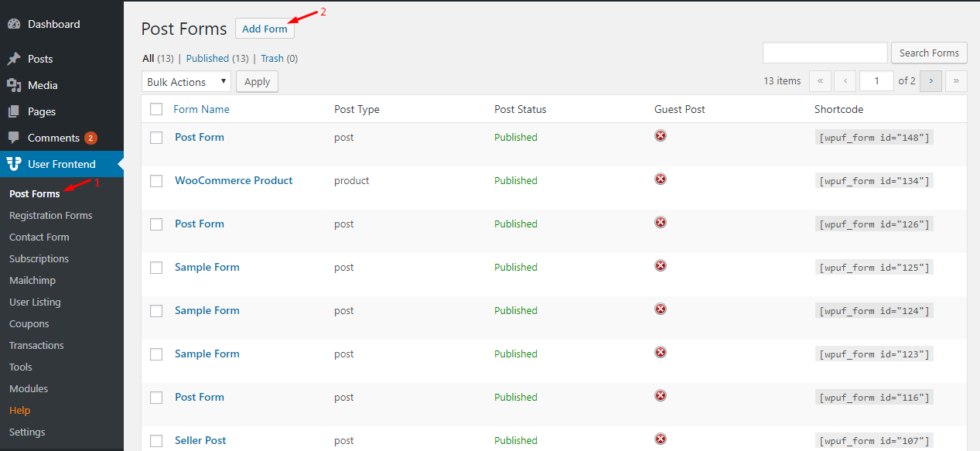Tick the select-all checkbox beside Form Name
This screenshot has width=980, height=451.
click(156, 109)
